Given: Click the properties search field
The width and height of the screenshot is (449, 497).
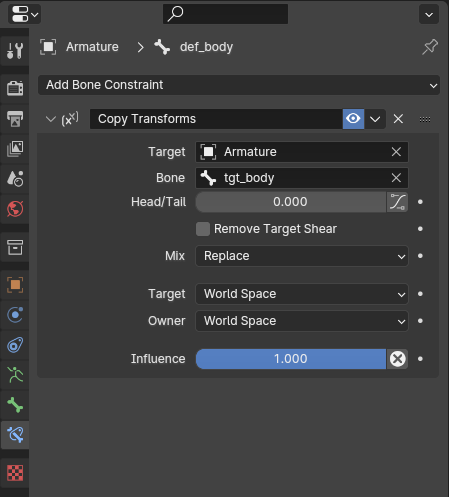Looking at the screenshot, I should pyautogui.click(x=225, y=14).
